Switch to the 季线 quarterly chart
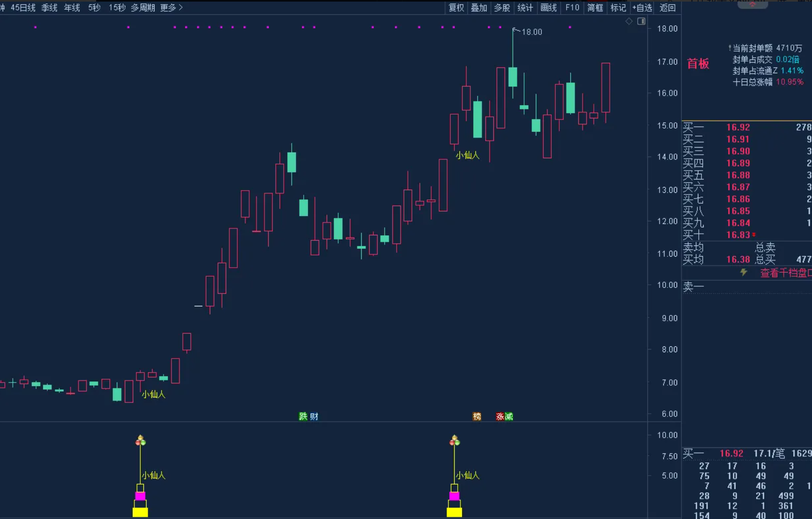 [x=49, y=7]
